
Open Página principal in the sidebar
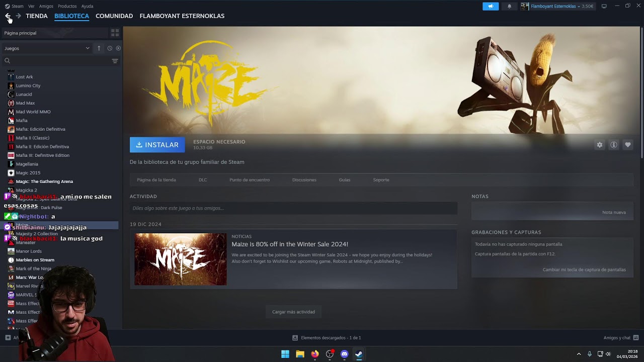click(55, 33)
